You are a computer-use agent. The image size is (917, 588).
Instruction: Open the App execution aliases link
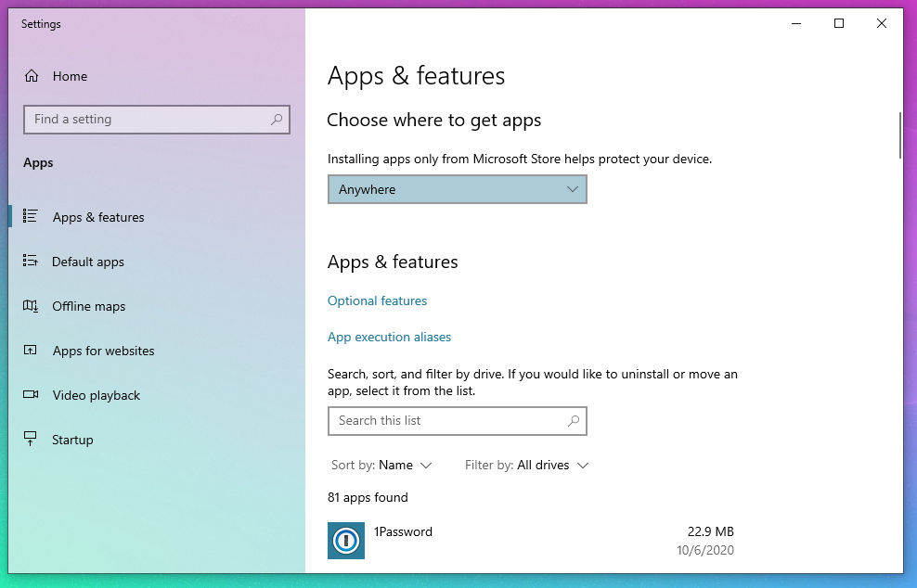[390, 337]
